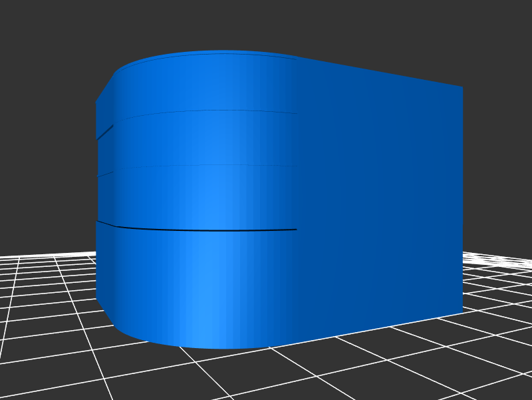Click the empty dark background above the model
Viewport: 532px width, 400px height.
point(266,23)
